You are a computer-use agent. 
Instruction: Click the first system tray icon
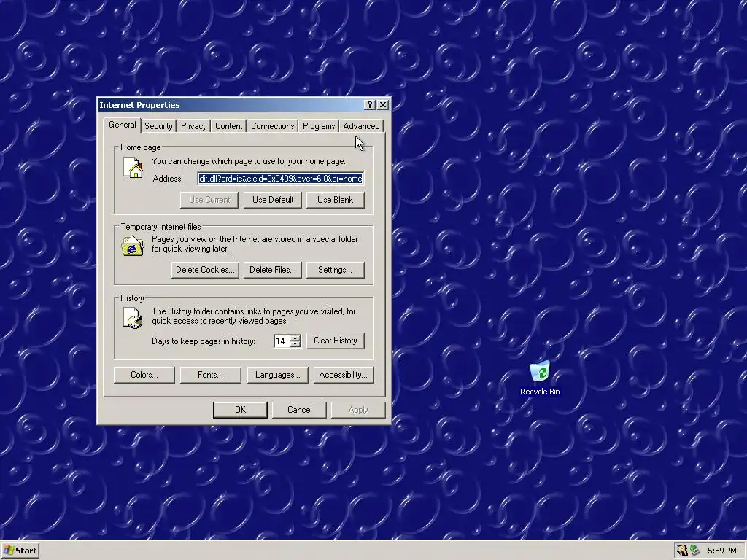682,551
